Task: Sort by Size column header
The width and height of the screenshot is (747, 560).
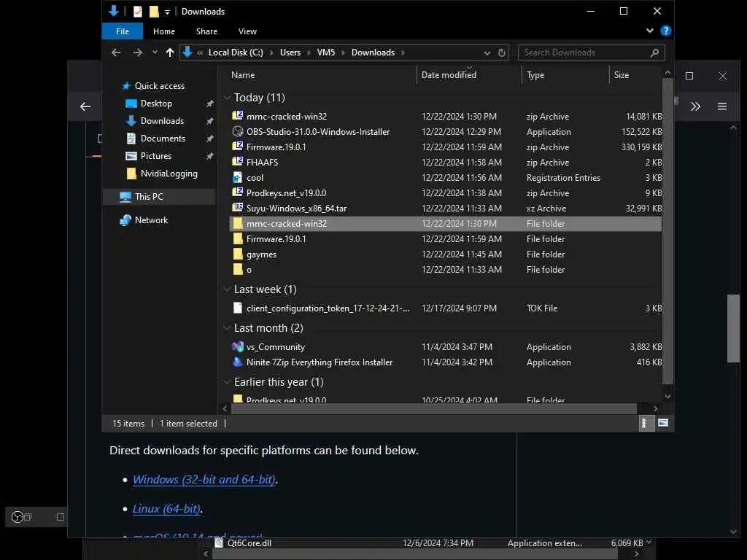Action: point(622,75)
